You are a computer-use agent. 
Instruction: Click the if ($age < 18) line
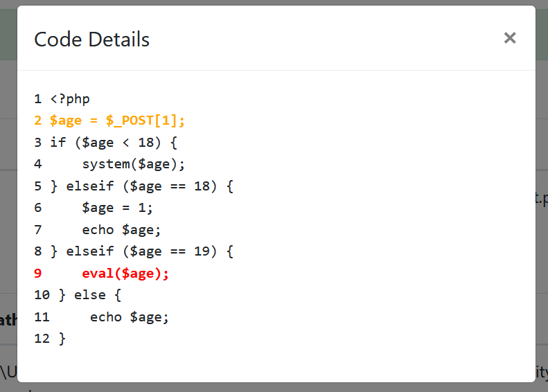pyautogui.click(x=114, y=143)
